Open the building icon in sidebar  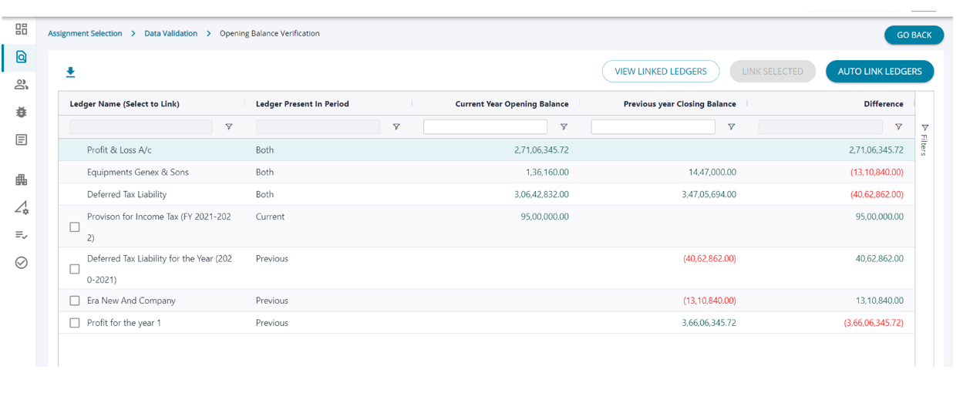[21, 180]
